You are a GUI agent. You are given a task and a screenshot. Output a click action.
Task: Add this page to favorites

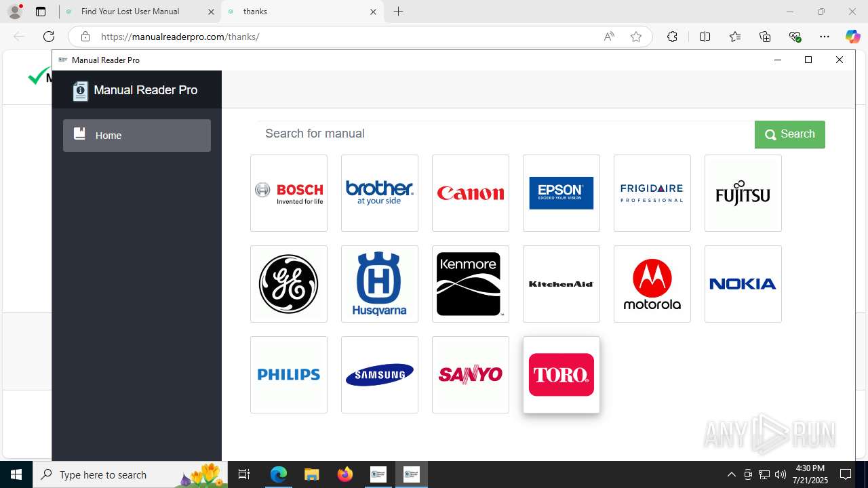pos(636,37)
